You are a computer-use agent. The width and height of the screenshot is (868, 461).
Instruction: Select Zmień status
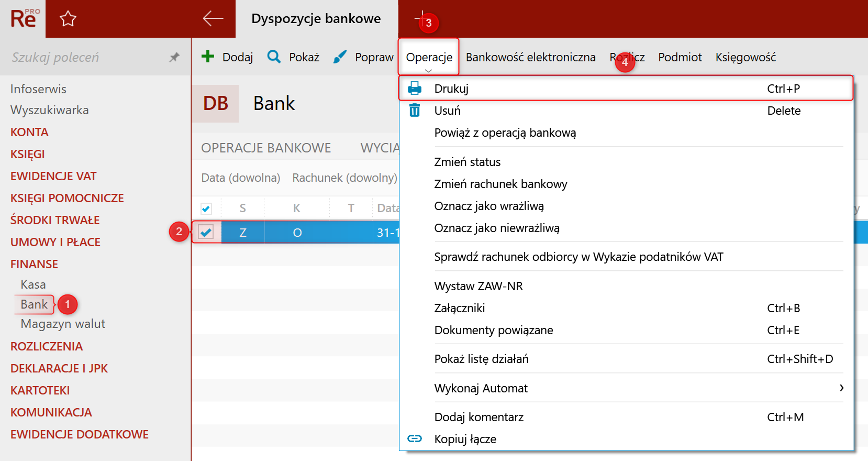click(626, 162)
